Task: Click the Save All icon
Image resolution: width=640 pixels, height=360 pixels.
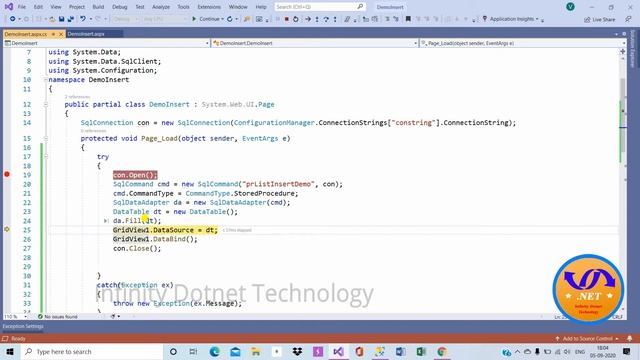Action: [x=70, y=19]
